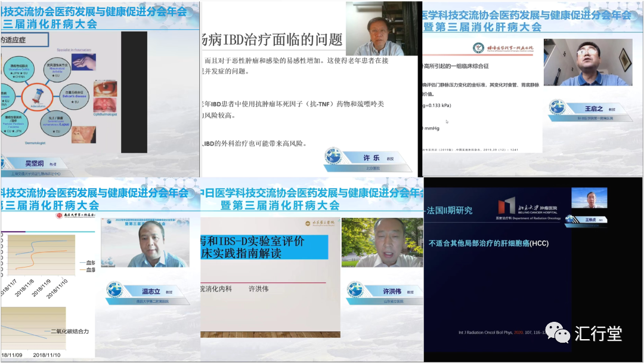The width and height of the screenshot is (644, 363).
Task: Click the Behcet's disease circle
Action: pos(75,97)
